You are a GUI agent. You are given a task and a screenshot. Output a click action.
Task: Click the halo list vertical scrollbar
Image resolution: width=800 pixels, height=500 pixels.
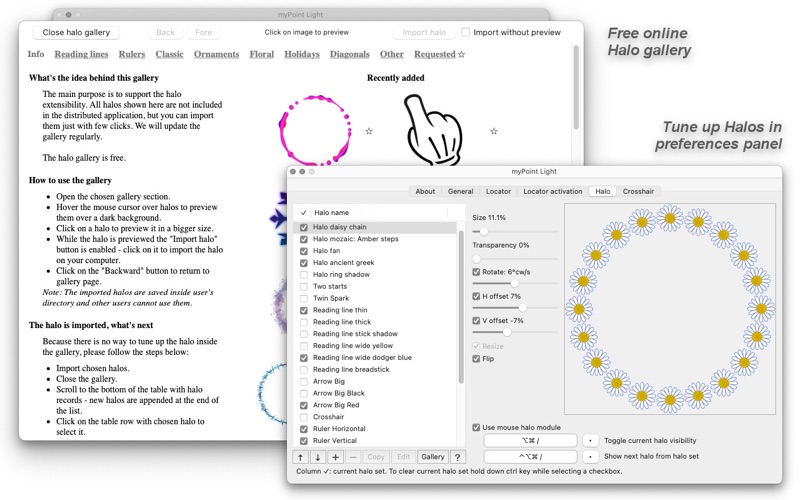pos(461,306)
